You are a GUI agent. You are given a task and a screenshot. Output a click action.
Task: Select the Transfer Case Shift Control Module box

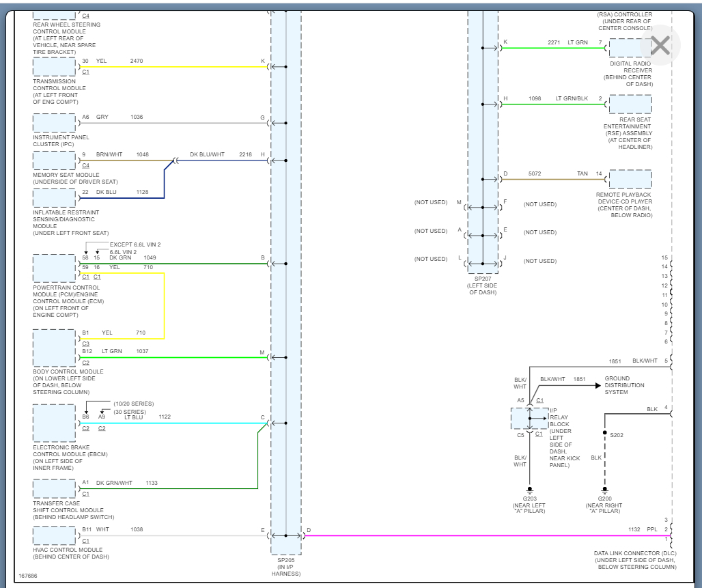pyautogui.click(x=54, y=488)
